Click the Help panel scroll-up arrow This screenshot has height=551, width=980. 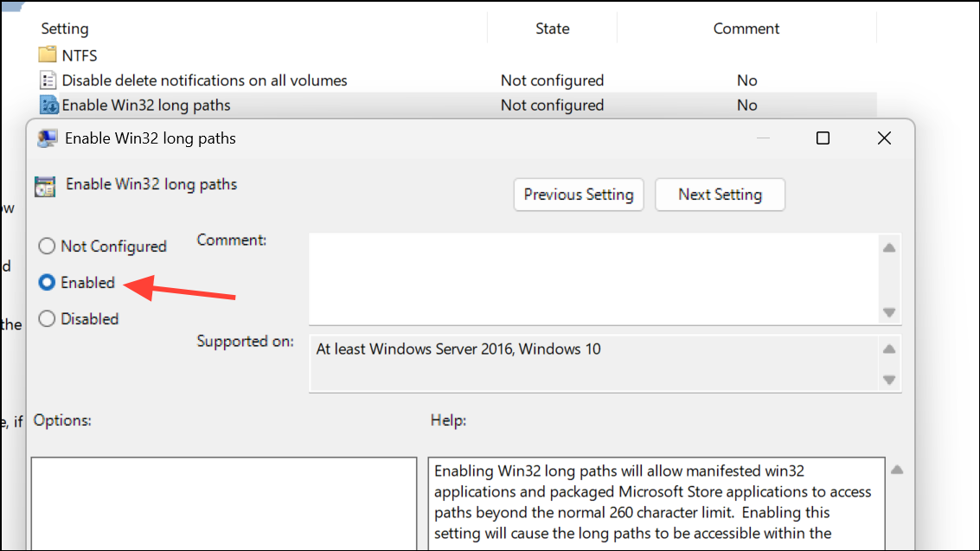[x=897, y=470]
